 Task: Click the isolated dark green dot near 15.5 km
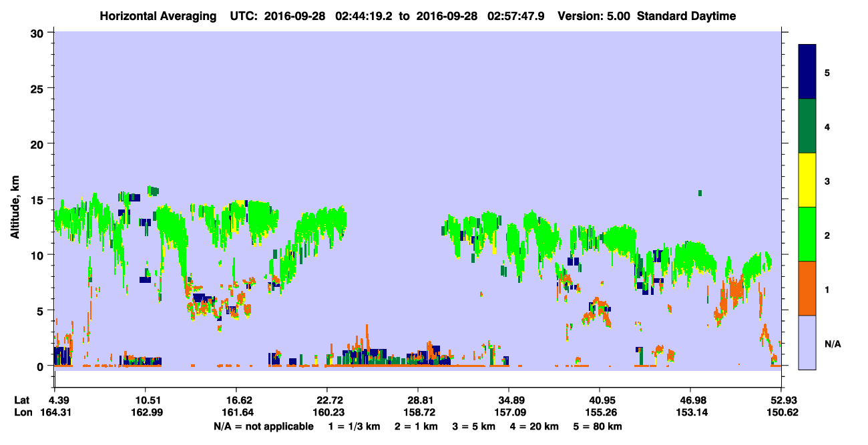[700, 193]
